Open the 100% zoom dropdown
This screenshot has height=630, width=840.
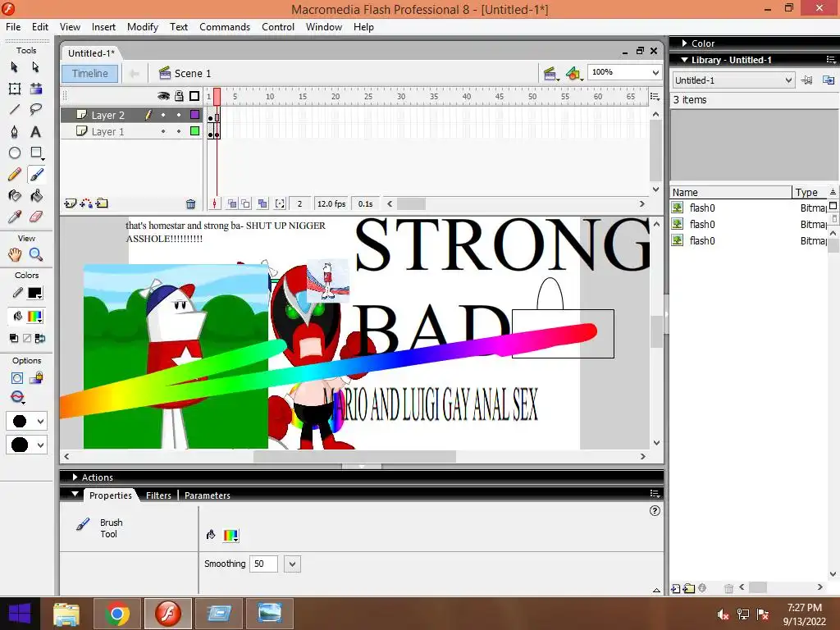[655, 72]
